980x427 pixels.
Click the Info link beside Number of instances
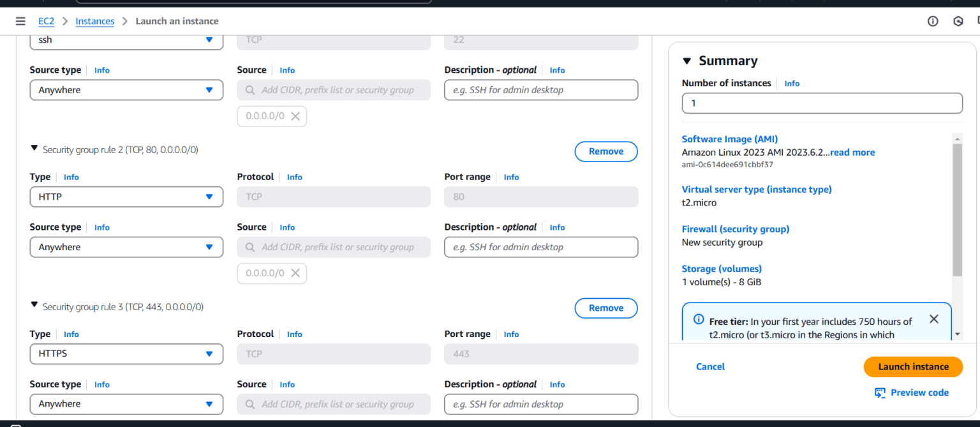(792, 83)
